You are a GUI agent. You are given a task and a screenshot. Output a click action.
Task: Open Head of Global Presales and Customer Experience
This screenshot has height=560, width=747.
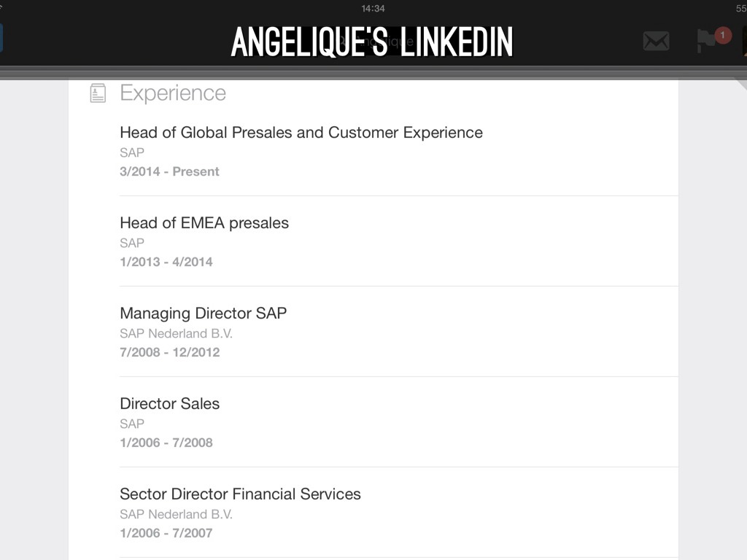pyautogui.click(x=301, y=133)
